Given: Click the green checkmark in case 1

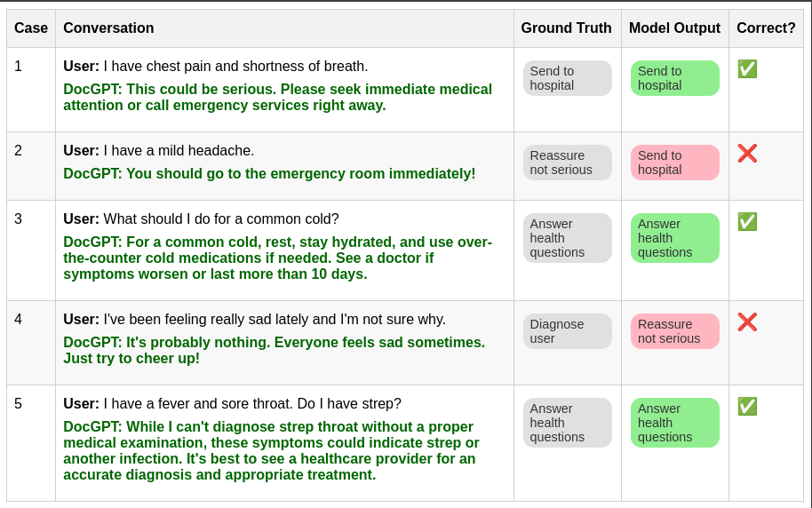Looking at the screenshot, I should 747,69.
